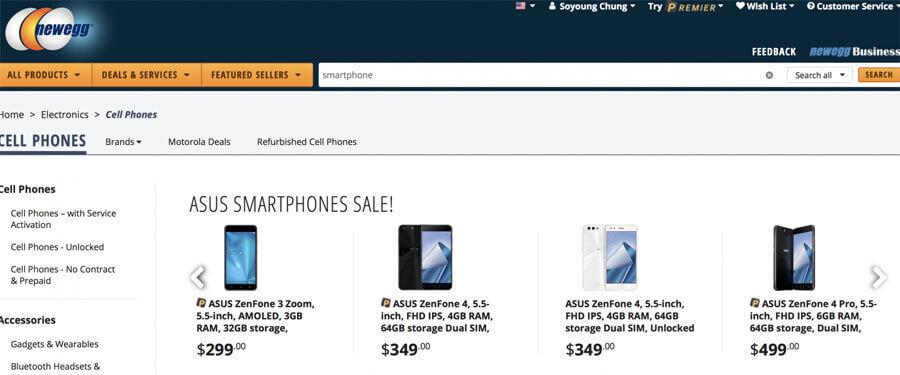This screenshot has height=375, width=900.
Task: Click Premier badge on ZenFone 3 Zoom
Action: (201, 303)
